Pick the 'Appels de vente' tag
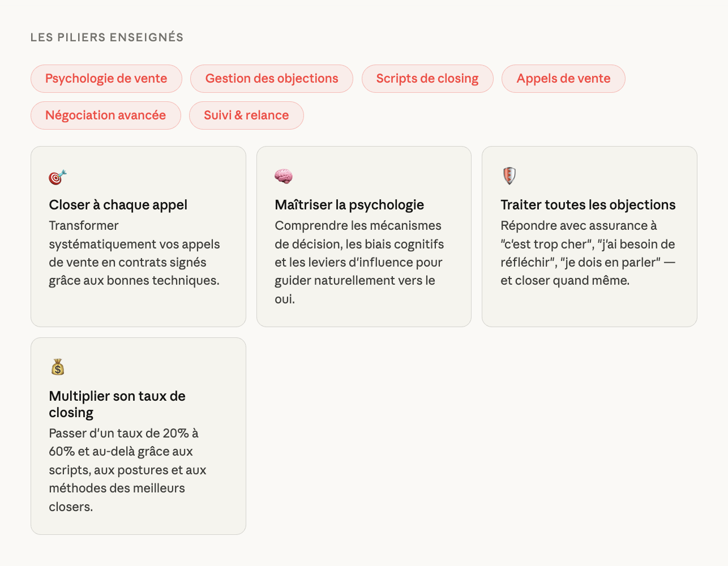This screenshot has width=728, height=566. click(x=563, y=79)
